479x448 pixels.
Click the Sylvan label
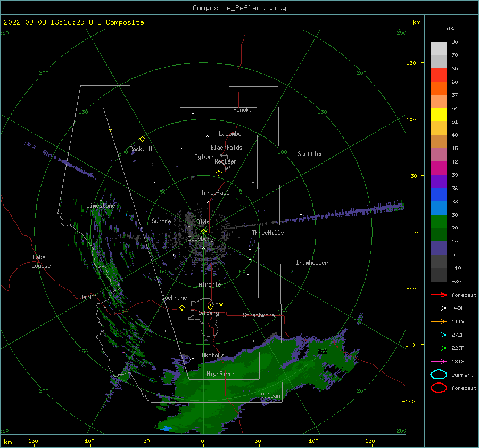tap(204, 157)
